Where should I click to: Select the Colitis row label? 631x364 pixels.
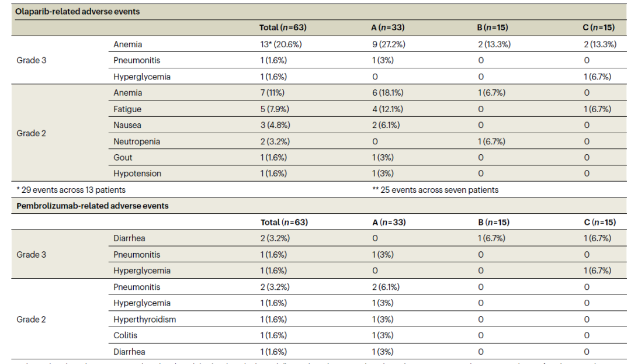(126, 335)
